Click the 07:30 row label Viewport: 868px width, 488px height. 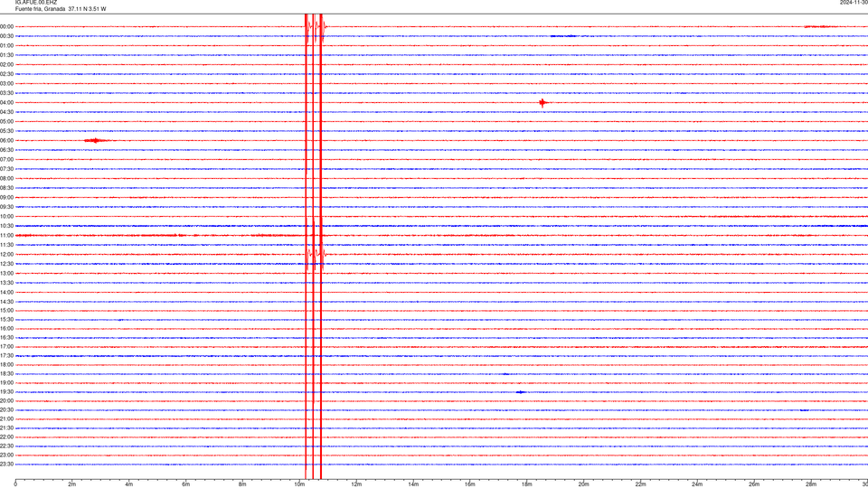point(6,169)
